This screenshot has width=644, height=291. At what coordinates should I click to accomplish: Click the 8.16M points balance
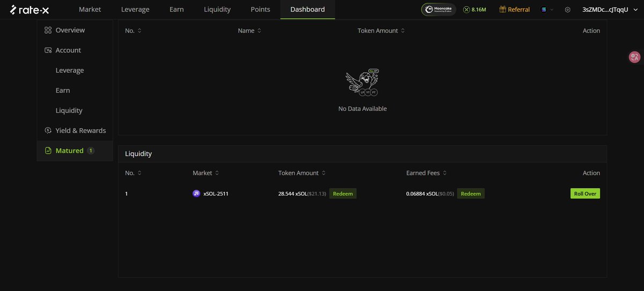[x=475, y=10]
